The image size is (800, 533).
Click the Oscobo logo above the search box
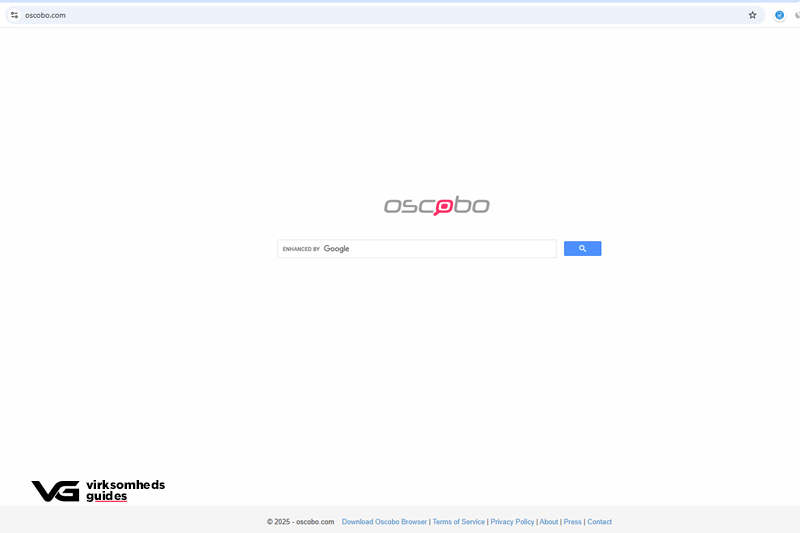(437, 206)
